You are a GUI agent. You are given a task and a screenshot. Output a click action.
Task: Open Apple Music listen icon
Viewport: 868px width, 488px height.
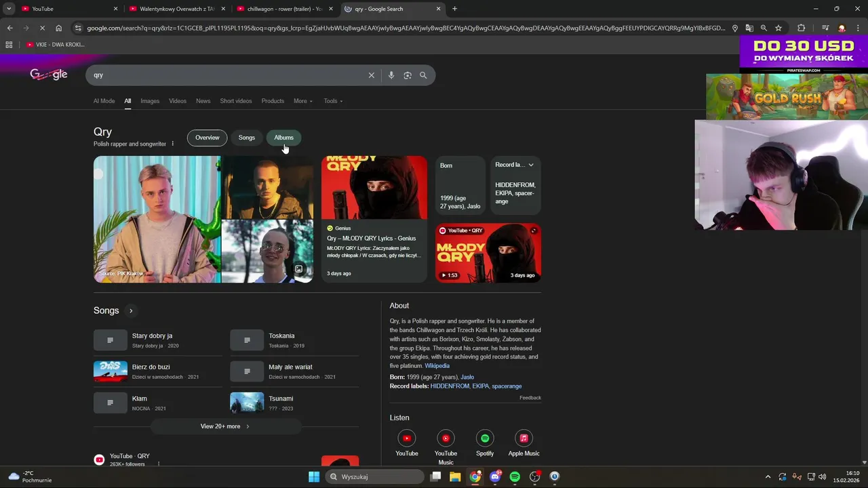click(x=524, y=439)
